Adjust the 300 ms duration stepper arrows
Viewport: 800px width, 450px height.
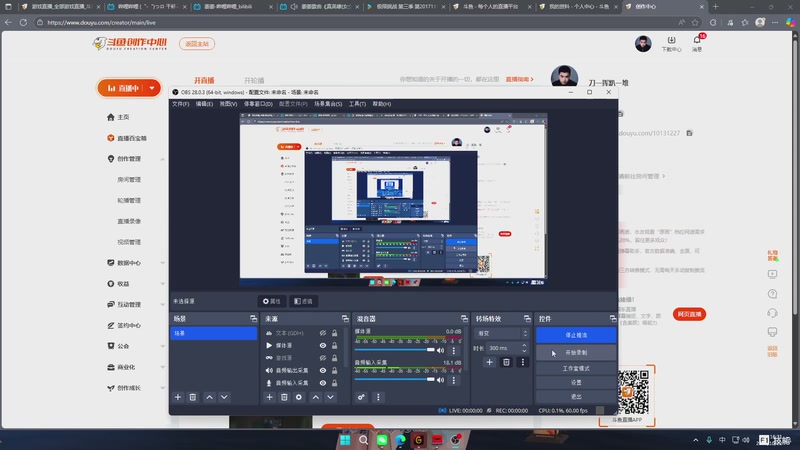point(524,348)
